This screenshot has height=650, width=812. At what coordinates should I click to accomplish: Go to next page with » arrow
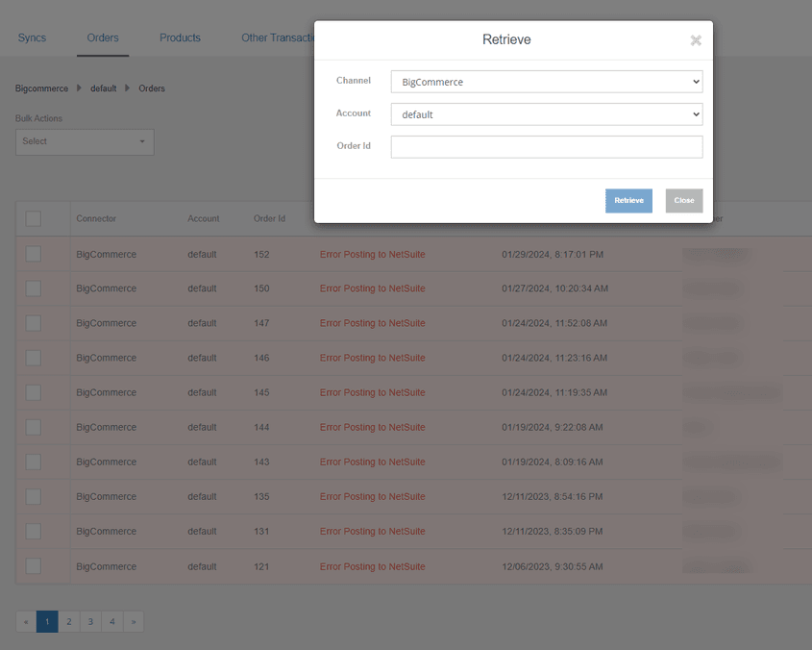(133, 621)
